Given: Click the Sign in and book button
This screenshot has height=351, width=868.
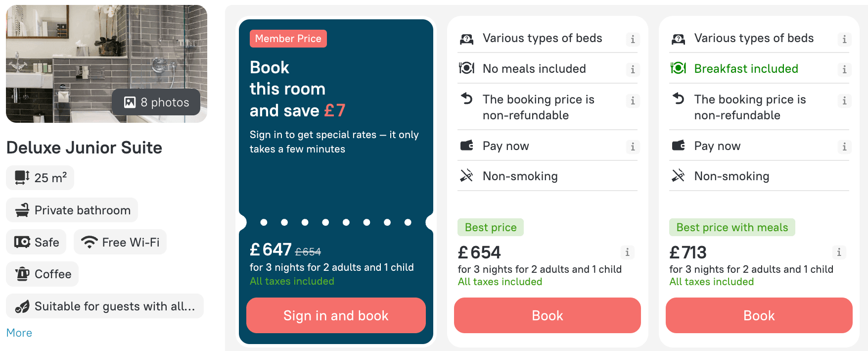Looking at the screenshot, I should point(336,315).
